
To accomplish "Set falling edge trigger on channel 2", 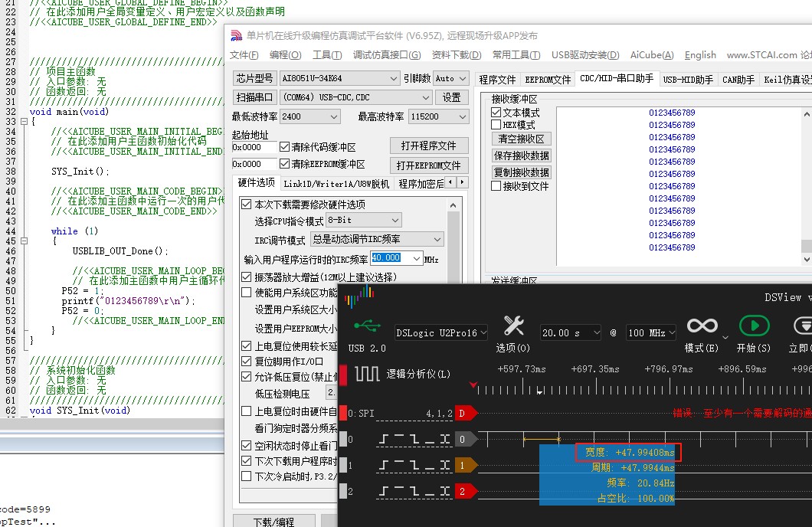I will [414, 491].
